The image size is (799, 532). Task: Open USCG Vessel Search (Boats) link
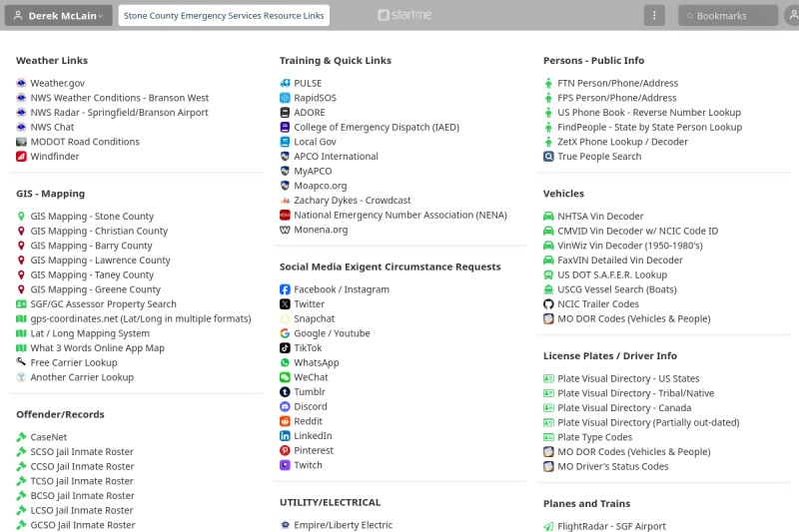click(x=617, y=289)
